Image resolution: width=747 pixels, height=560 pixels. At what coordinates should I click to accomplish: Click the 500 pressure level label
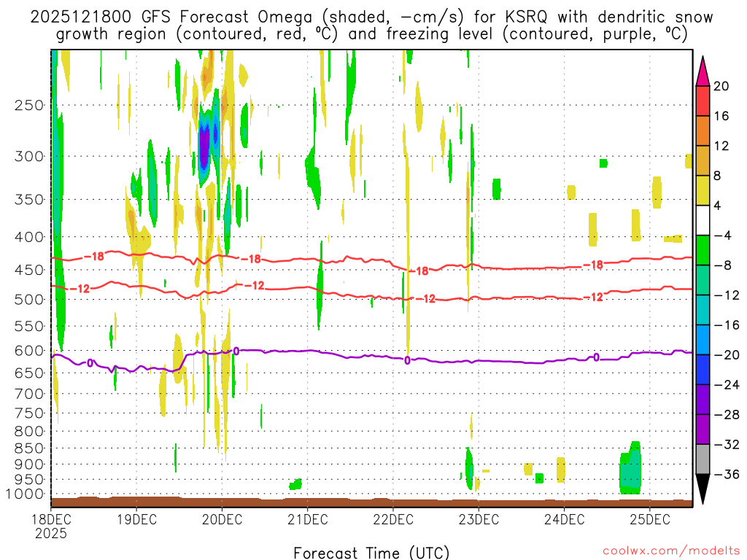[x=29, y=300]
